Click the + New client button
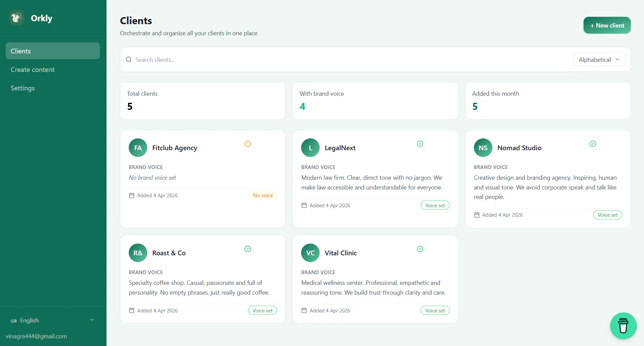The width and height of the screenshot is (644, 346). pyautogui.click(x=607, y=25)
